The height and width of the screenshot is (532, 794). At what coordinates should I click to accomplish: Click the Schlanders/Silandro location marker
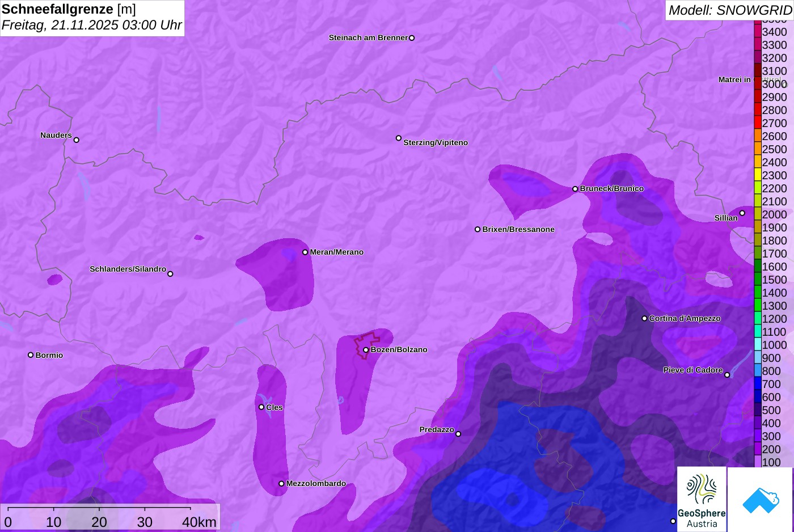pos(170,274)
